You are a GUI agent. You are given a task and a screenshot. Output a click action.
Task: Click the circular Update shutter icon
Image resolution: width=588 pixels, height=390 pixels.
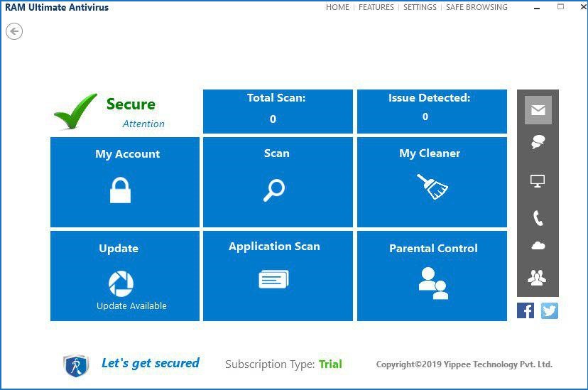coord(121,283)
